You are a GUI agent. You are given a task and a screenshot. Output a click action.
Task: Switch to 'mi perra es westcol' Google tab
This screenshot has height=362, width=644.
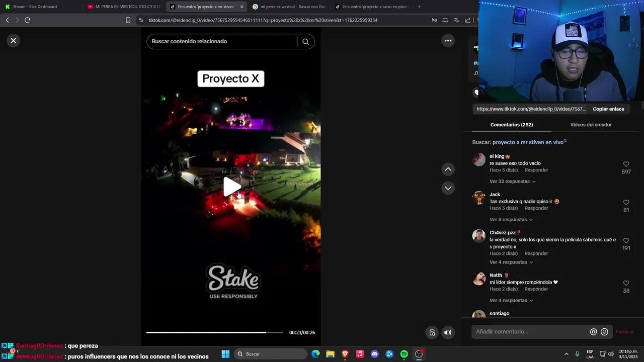click(x=288, y=7)
